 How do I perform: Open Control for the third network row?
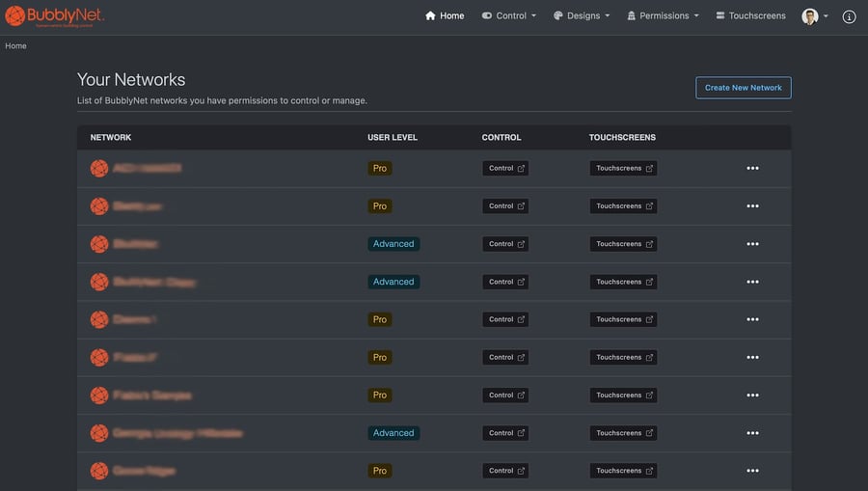[x=505, y=244]
